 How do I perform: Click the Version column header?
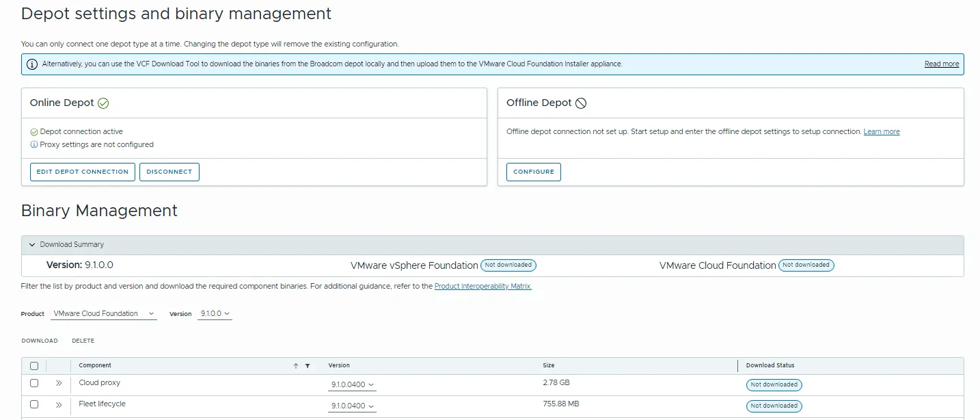339,365
